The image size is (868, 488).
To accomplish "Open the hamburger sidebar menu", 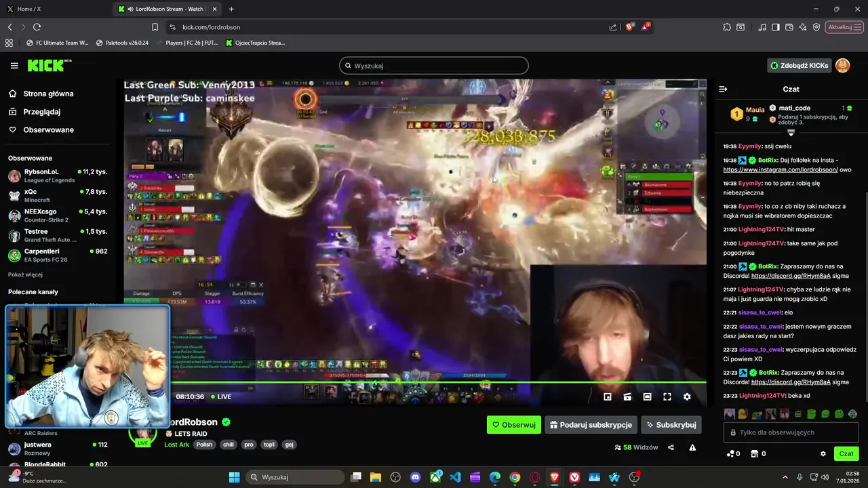I will coord(14,66).
